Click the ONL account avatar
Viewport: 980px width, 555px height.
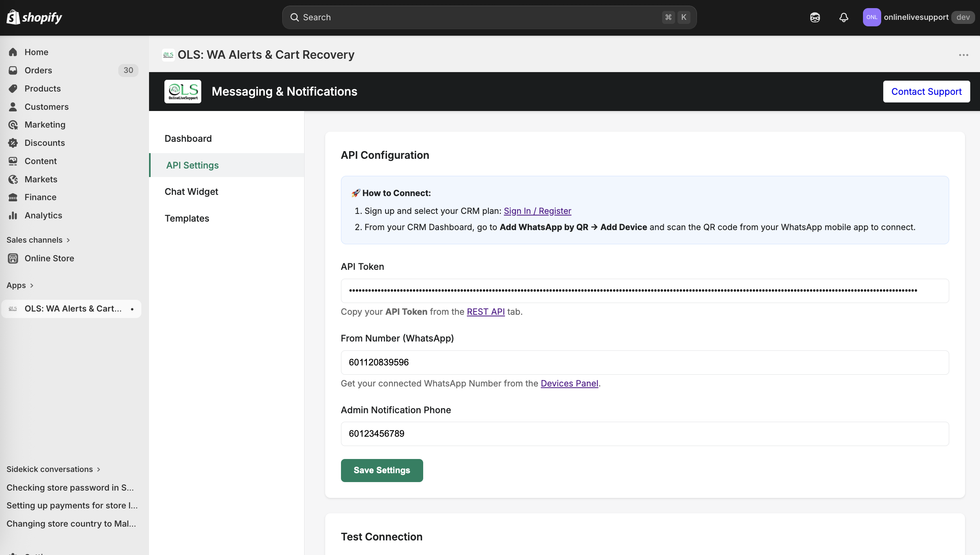(x=871, y=17)
